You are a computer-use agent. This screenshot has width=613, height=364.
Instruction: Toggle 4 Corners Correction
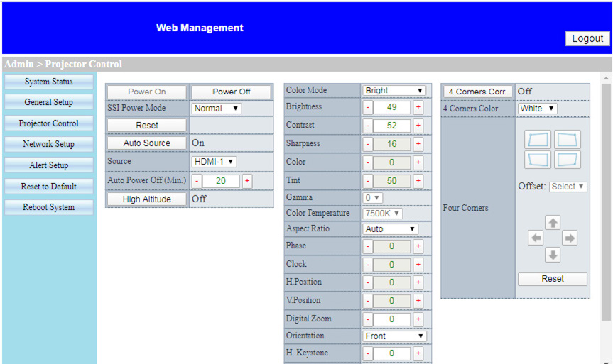pos(477,92)
